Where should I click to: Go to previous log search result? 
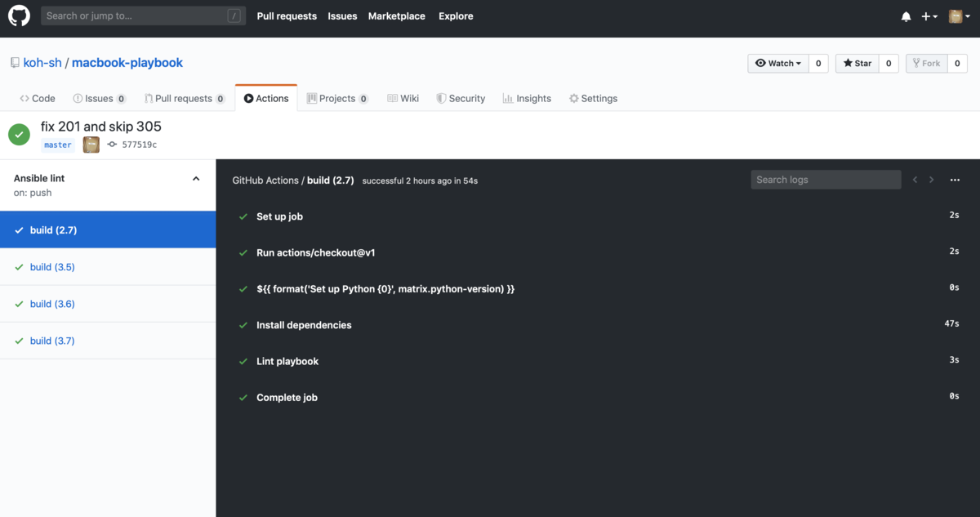[915, 180]
